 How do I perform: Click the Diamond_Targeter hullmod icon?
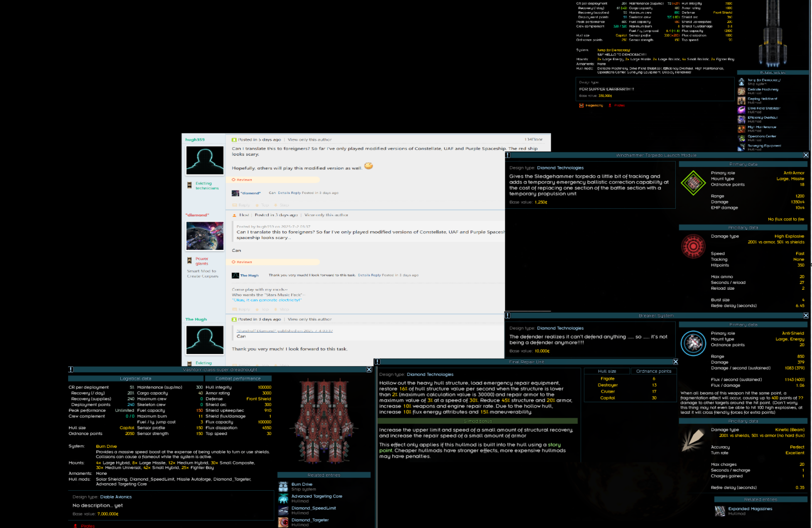[x=283, y=522]
